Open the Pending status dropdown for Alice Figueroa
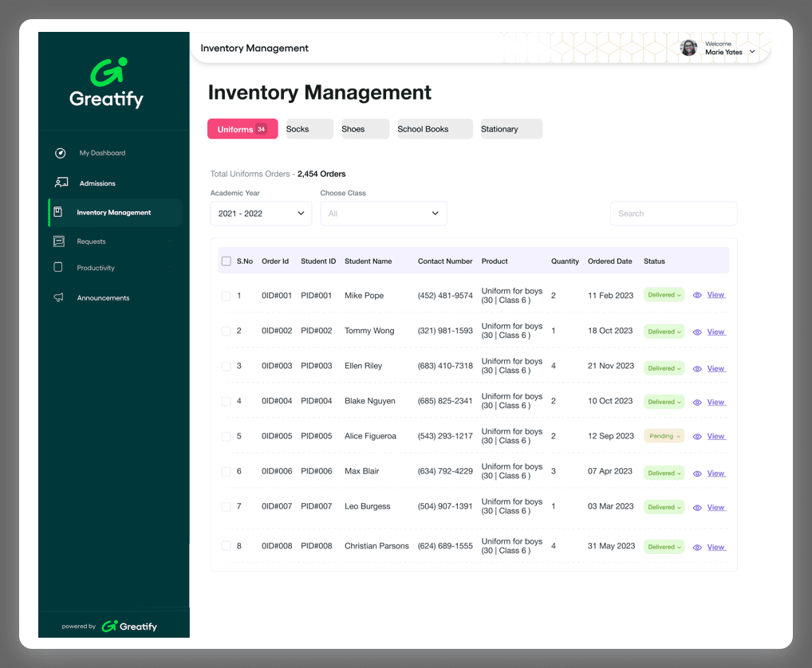The width and height of the screenshot is (812, 668). pyautogui.click(x=664, y=436)
